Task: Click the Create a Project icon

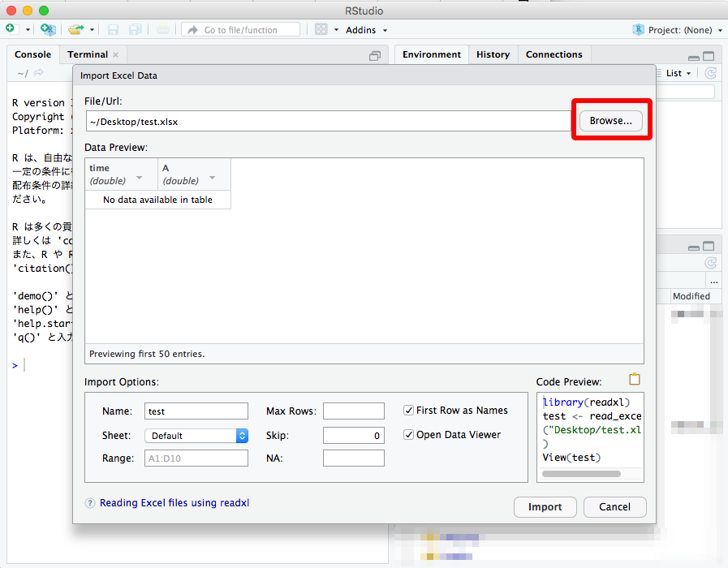Action: pyautogui.click(x=48, y=30)
